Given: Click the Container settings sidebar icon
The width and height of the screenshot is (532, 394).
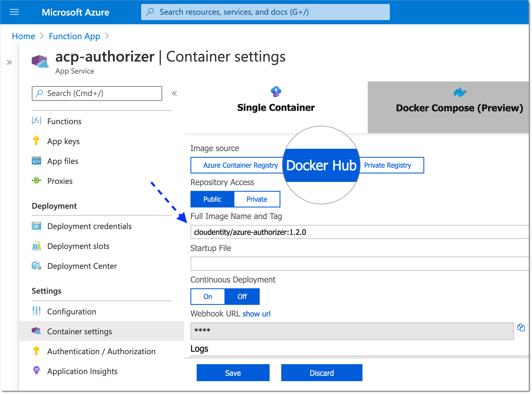Looking at the screenshot, I should (36, 331).
